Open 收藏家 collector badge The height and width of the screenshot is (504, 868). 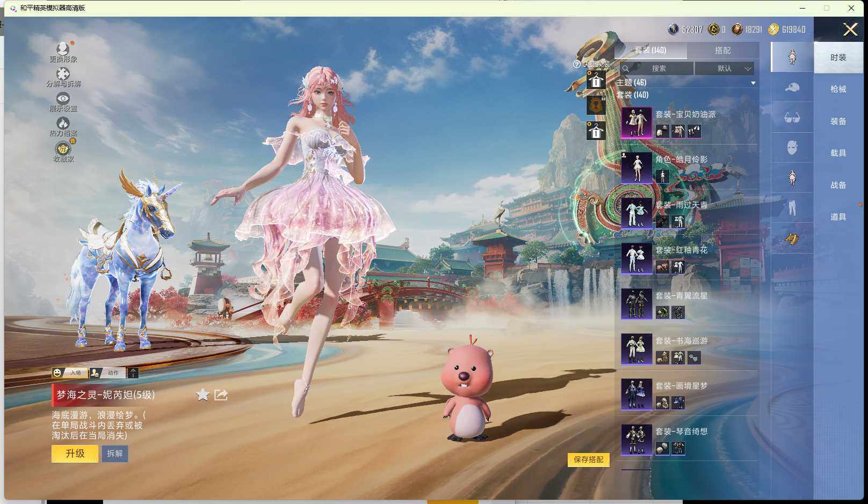63,149
